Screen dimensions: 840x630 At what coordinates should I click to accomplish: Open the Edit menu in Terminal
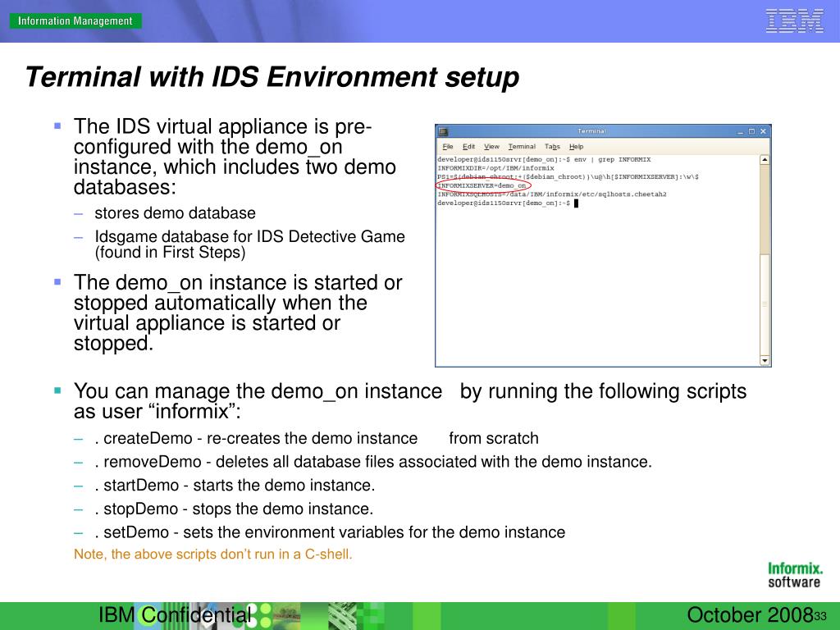coord(468,146)
